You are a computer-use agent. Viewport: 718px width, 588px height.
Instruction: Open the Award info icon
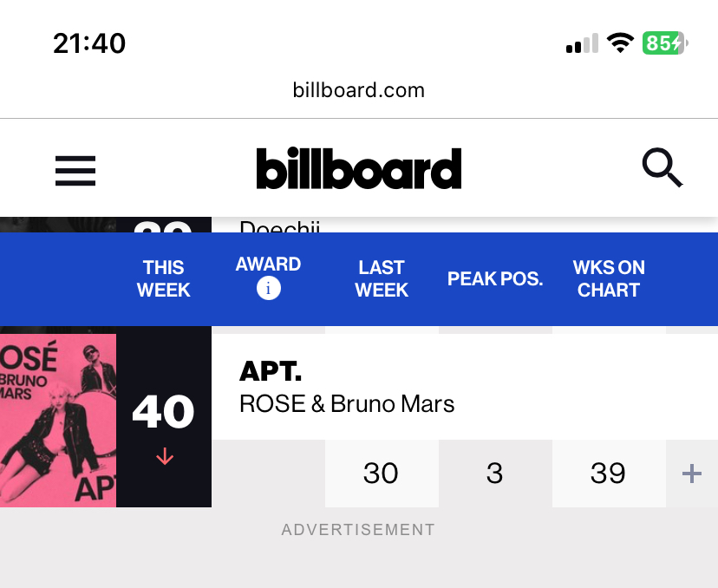(x=268, y=289)
